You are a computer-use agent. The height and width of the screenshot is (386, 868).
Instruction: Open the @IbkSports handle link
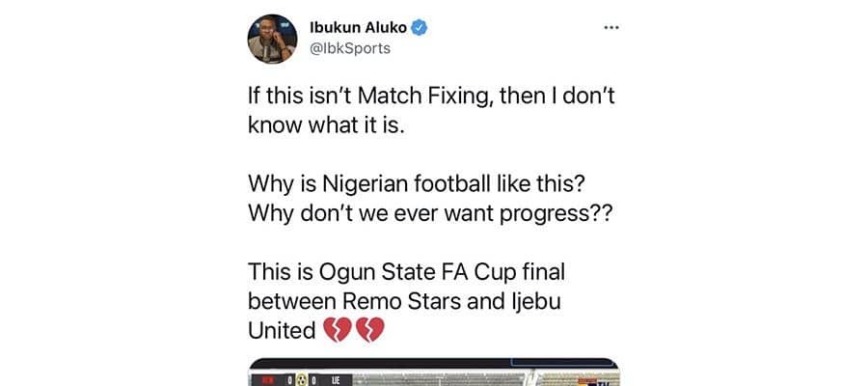point(349,47)
